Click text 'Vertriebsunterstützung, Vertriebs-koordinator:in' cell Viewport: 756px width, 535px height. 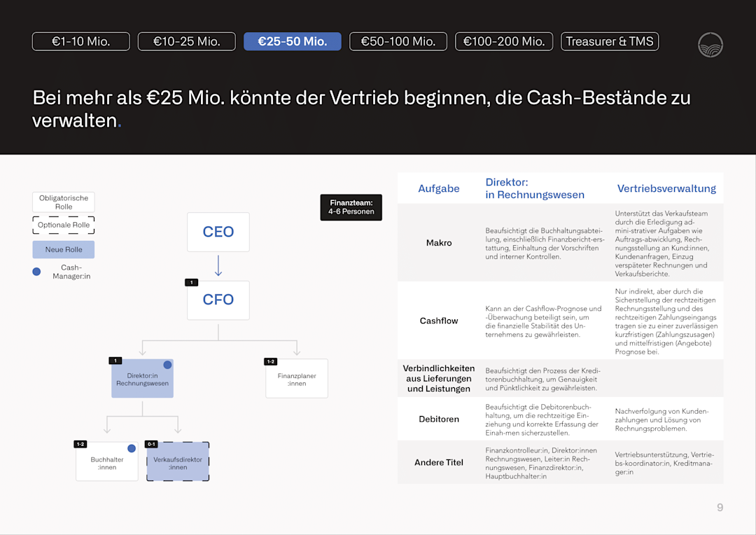click(664, 463)
